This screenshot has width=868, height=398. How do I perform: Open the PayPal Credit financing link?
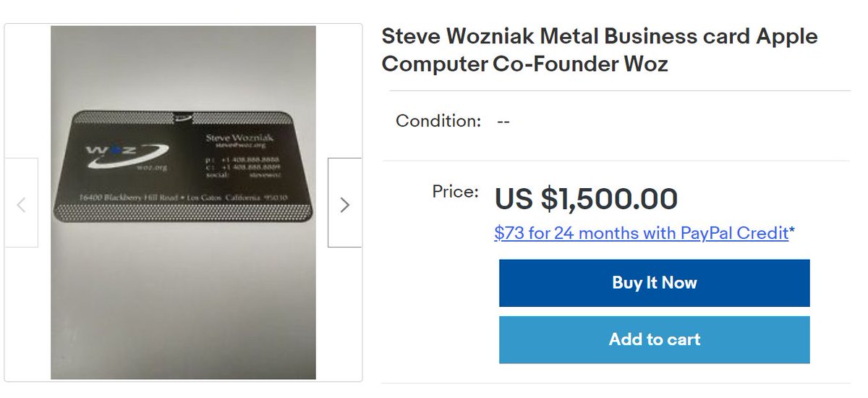(641, 233)
